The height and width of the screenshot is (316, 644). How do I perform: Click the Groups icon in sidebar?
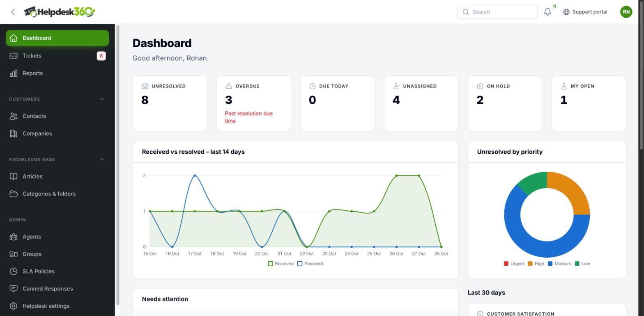14,254
